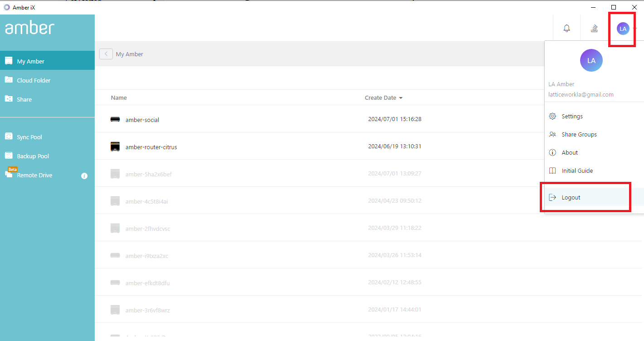The height and width of the screenshot is (341, 644).
Task: Sort by the Name column header
Action: point(119,97)
